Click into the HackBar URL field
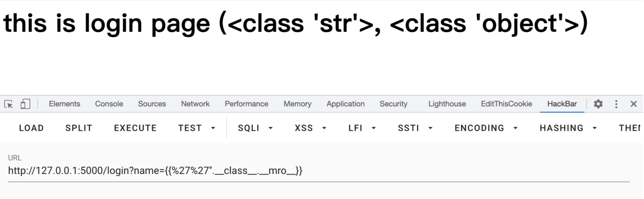The height and width of the screenshot is (199, 644). click(x=318, y=171)
